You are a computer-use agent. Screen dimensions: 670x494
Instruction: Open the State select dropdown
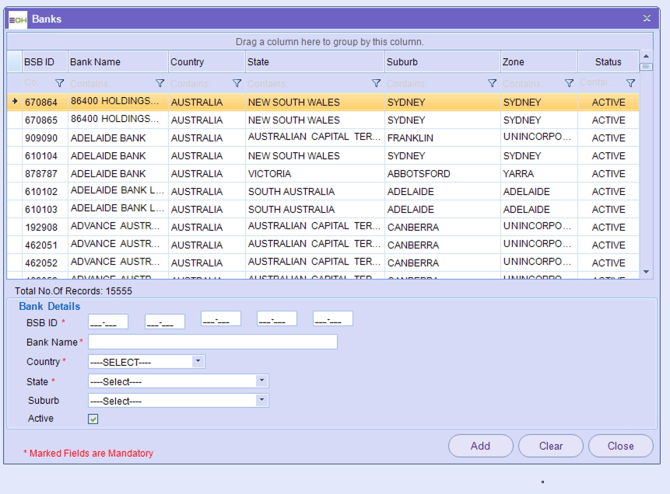(x=262, y=380)
